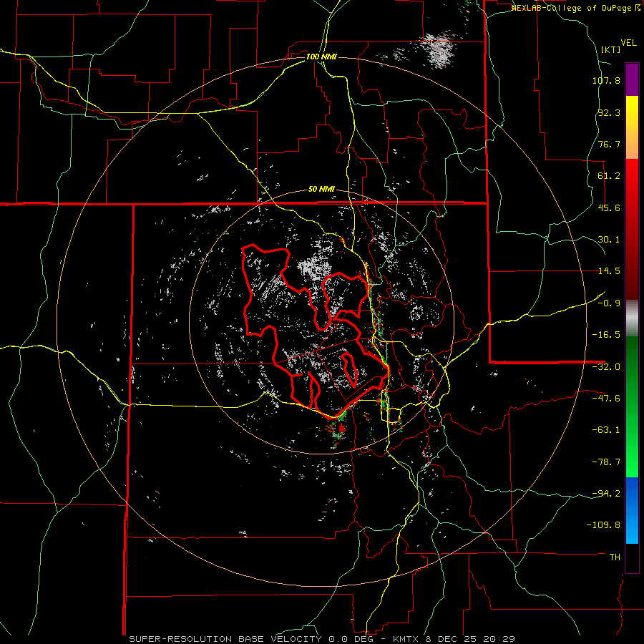Click the 100 NMI range ring label

pyautogui.click(x=321, y=57)
